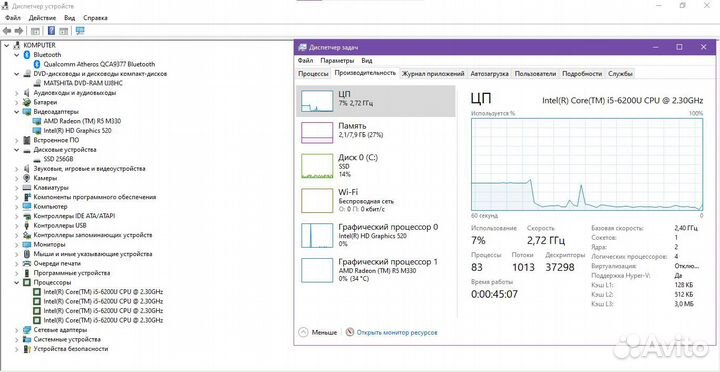This screenshot has height=372, width=720.
Task: Toggle the console tree toolbar icon
Action: coord(35,31)
